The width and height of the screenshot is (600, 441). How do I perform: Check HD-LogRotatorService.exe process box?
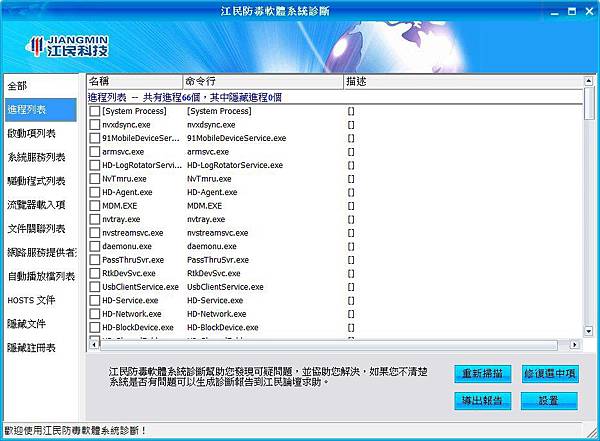click(x=95, y=165)
